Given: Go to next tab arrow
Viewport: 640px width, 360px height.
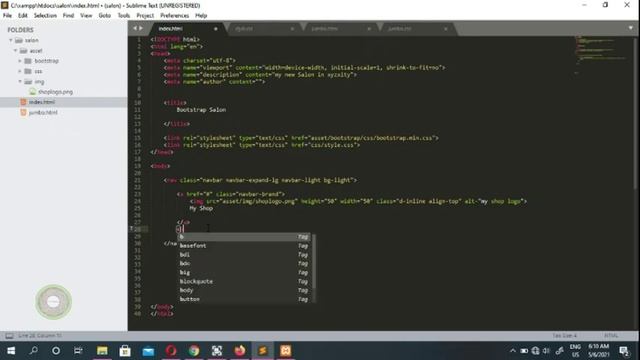Looking at the screenshot, I should coord(141,28).
